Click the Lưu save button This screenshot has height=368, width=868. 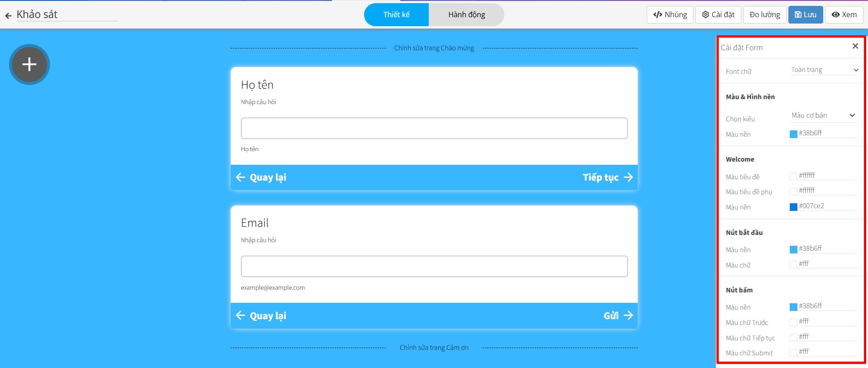click(805, 14)
